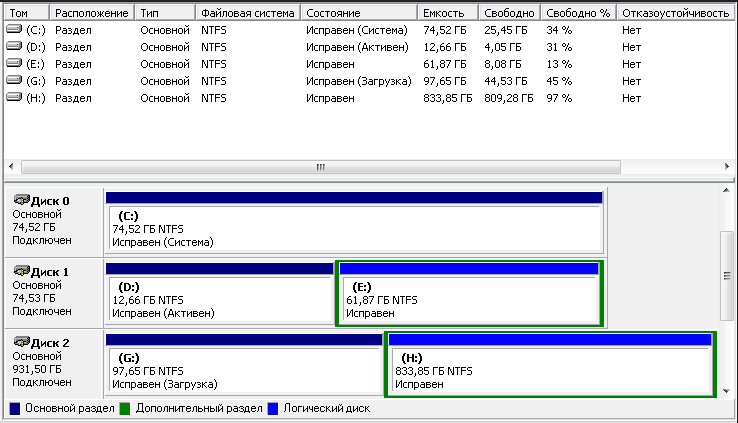
Task: Click the drive icon for volume (D:)
Action: coord(13,47)
